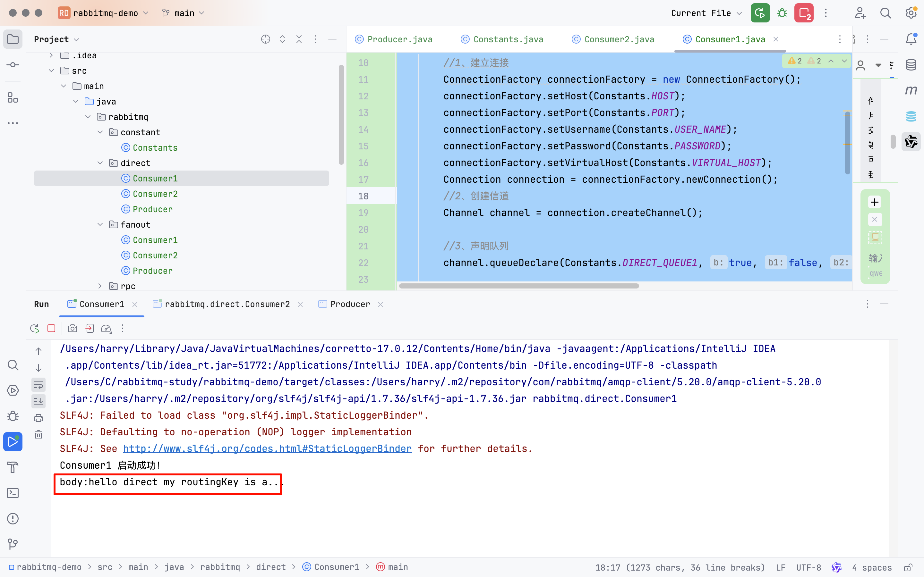Collapse the direct package folder

[x=100, y=163]
